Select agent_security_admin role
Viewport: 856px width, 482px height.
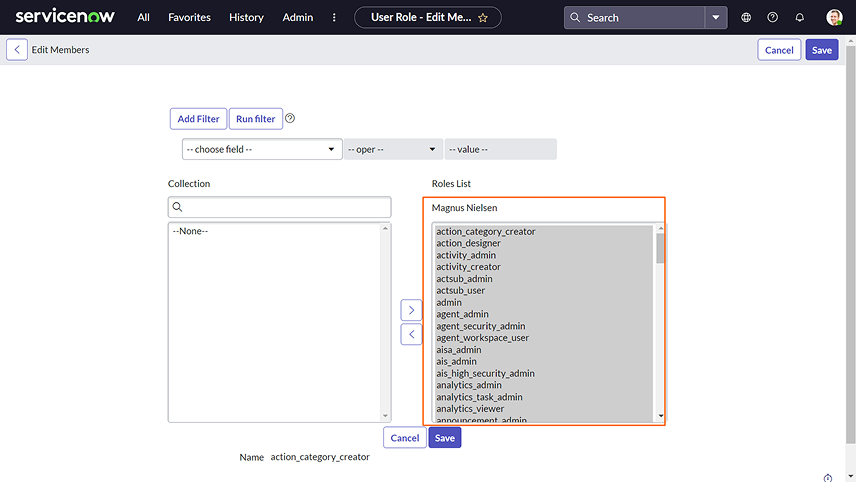coord(544,326)
